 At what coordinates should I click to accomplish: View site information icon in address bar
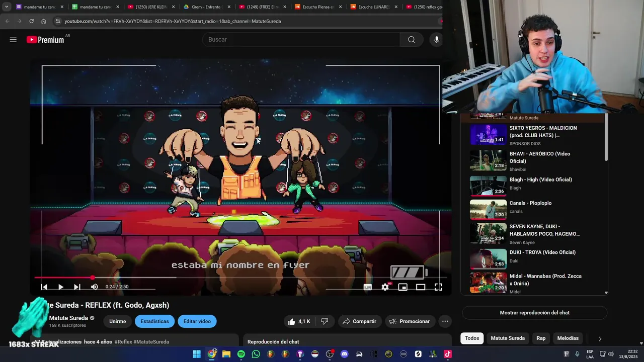pyautogui.click(x=58, y=21)
